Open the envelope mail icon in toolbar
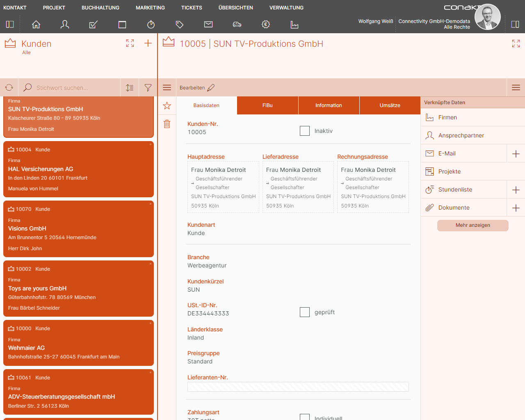The width and height of the screenshot is (525, 420). click(x=208, y=25)
